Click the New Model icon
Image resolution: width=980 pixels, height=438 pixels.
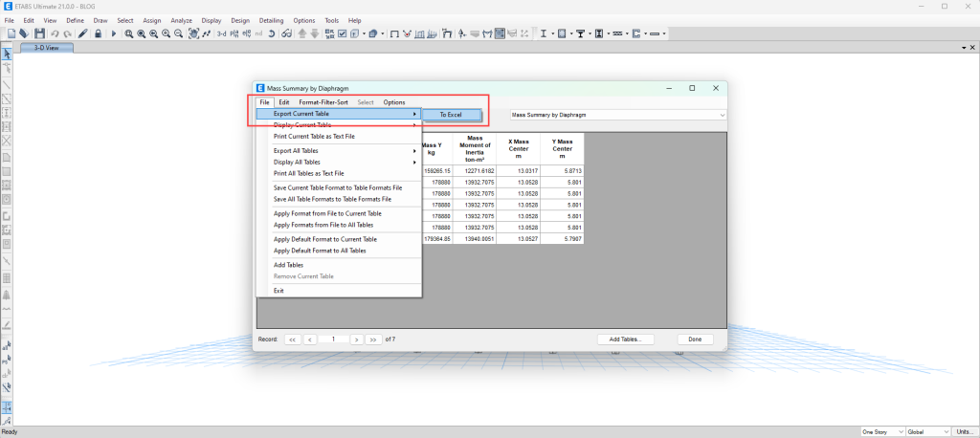[x=11, y=33]
